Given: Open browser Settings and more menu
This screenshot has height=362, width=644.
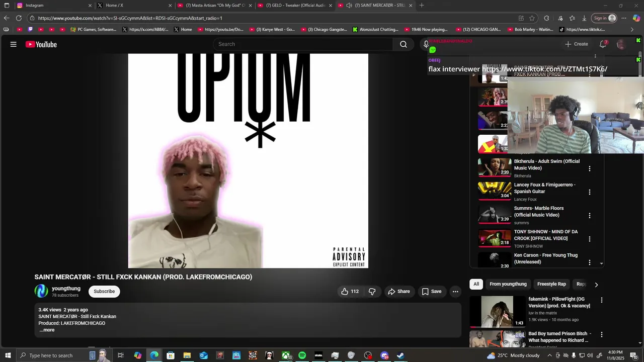Looking at the screenshot, I should (623, 18).
